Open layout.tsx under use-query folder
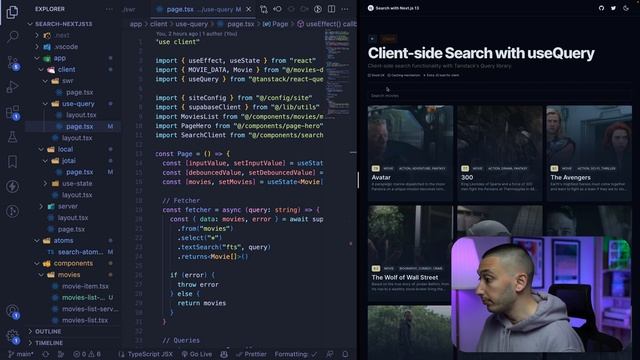 (81, 115)
